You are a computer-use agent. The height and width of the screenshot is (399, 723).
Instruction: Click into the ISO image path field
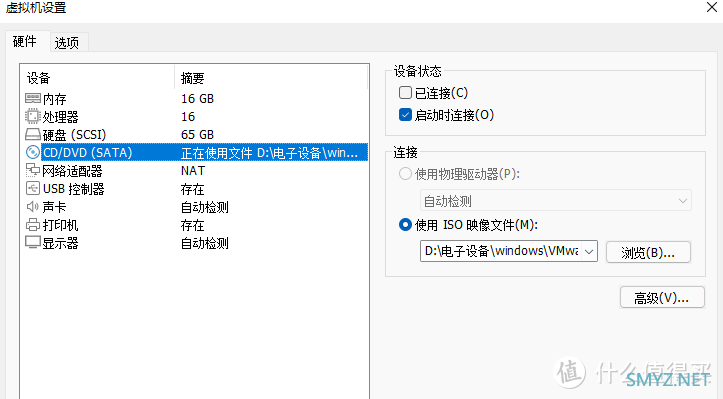coord(501,251)
